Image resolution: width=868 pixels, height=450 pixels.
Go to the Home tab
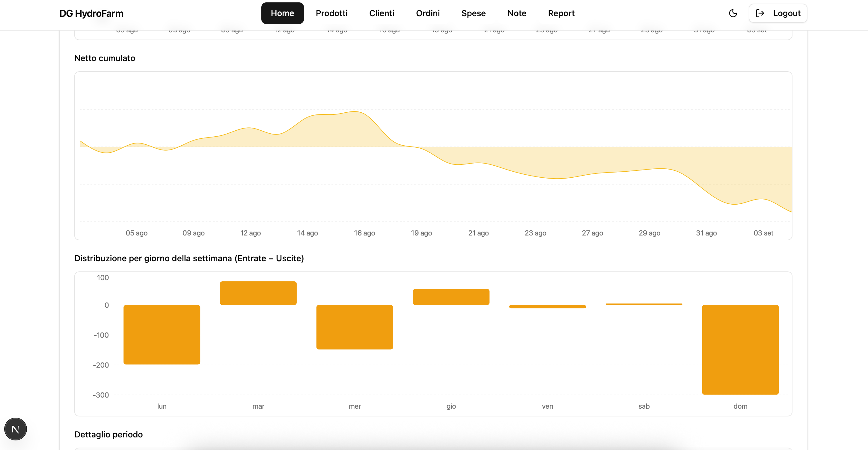(x=282, y=13)
